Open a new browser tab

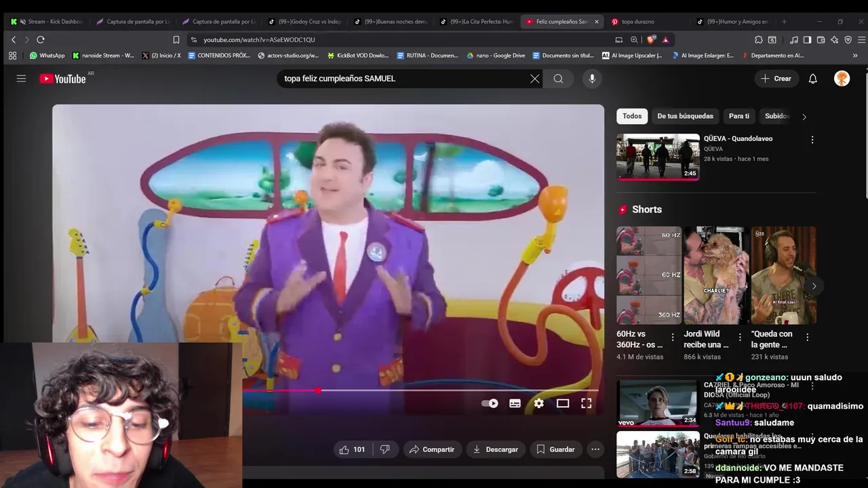click(784, 22)
